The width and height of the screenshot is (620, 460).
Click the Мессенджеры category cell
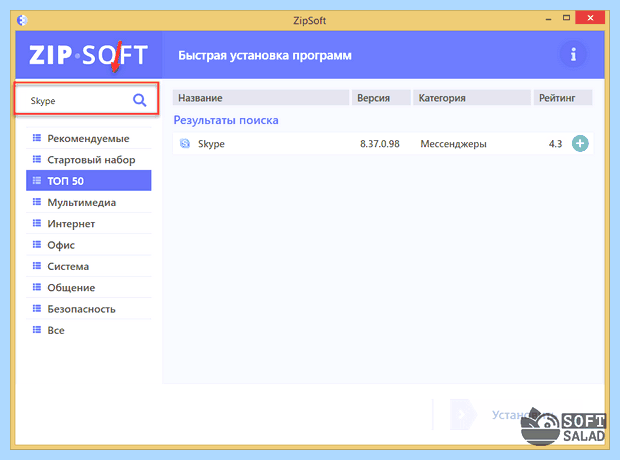click(453, 144)
